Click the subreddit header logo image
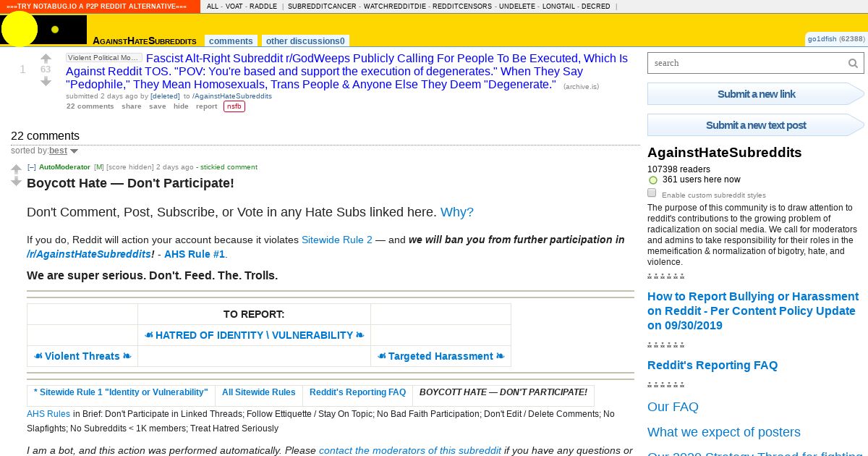868x456 pixels. coord(43,30)
